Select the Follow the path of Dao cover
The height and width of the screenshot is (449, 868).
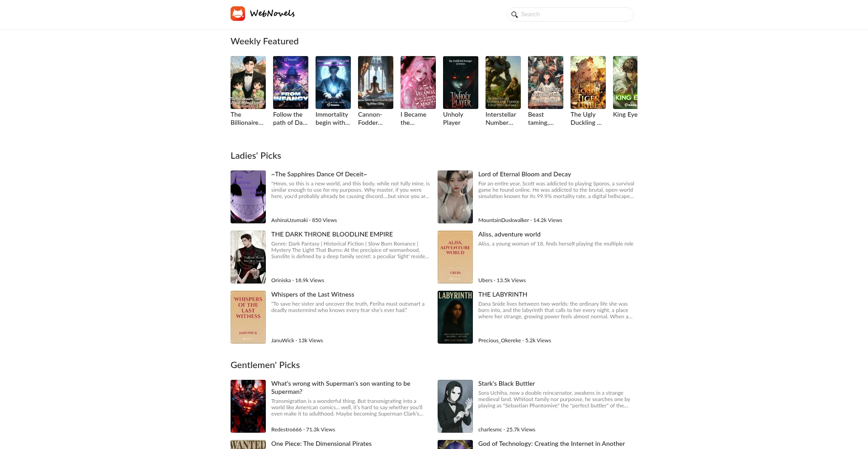291,82
